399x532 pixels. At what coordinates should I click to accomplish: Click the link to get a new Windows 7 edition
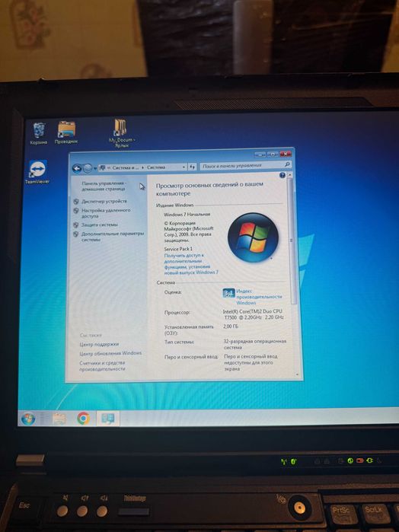click(x=191, y=263)
